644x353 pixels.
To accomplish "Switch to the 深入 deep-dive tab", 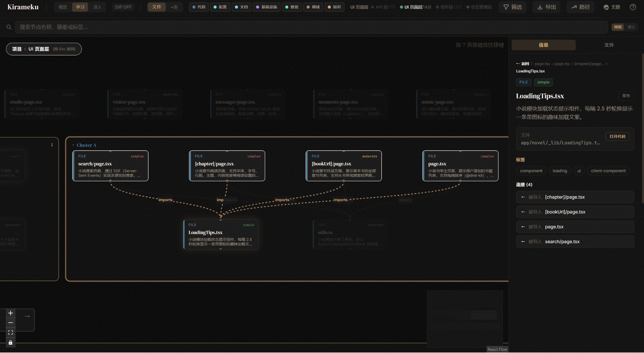I will [97, 7].
